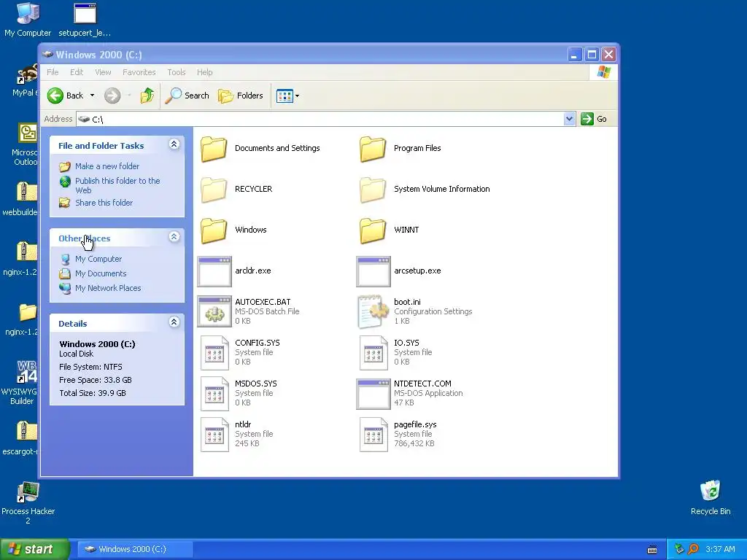Select the Documents and Settings folder icon

(214, 149)
